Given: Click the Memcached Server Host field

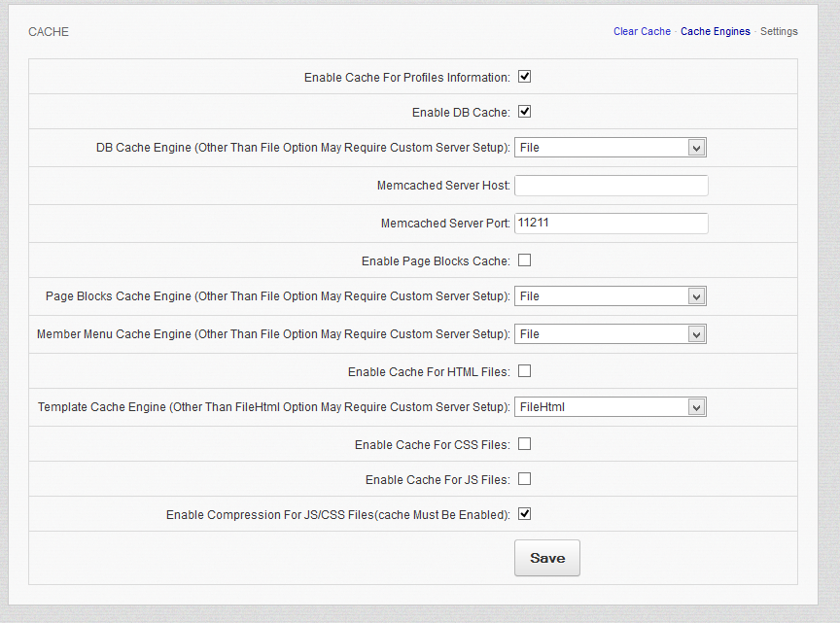Looking at the screenshot, I should point(611,186).
